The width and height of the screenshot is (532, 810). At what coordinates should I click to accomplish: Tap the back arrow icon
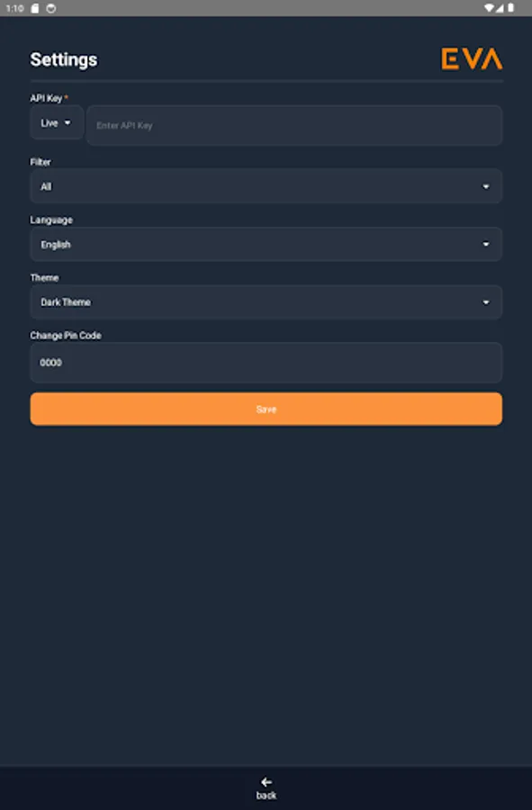[265, 781]
